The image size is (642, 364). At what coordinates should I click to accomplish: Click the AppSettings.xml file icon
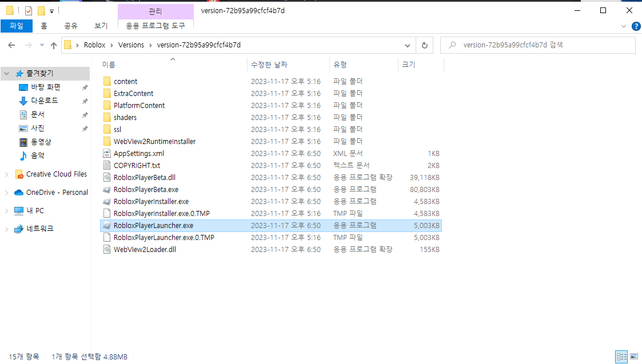click(x=107, y=154)
